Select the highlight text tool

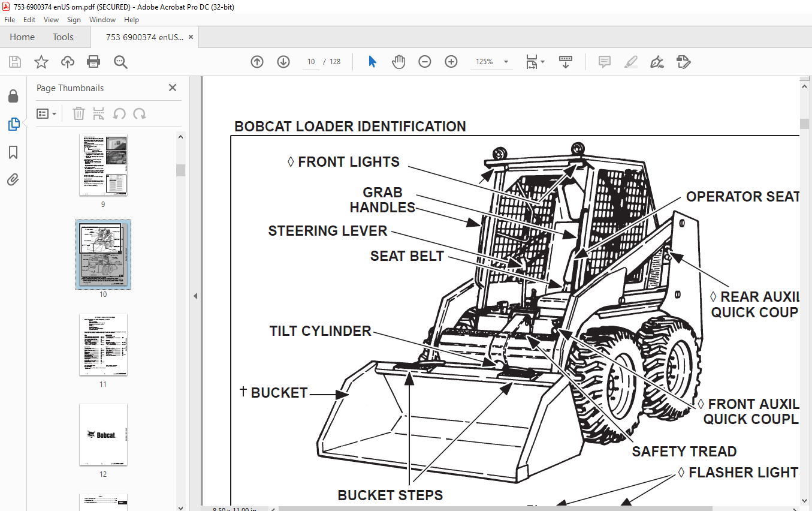[x=630, y=62]
